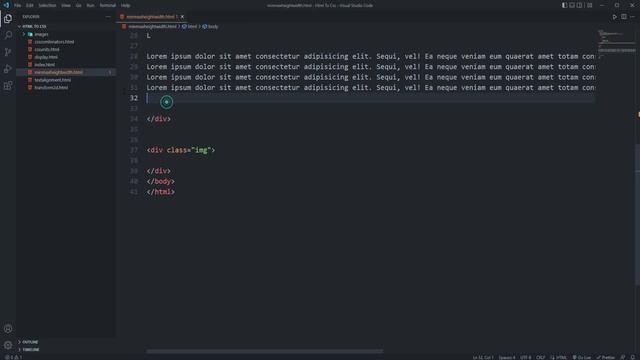
Task: Click the closing </html> tag line
Action: [160, 192]
